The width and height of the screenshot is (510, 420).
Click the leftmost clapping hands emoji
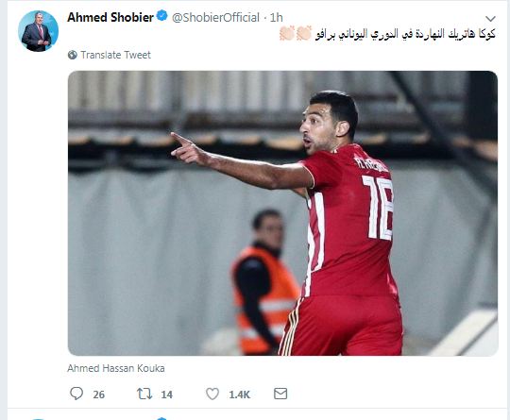(x=287, y=33)
